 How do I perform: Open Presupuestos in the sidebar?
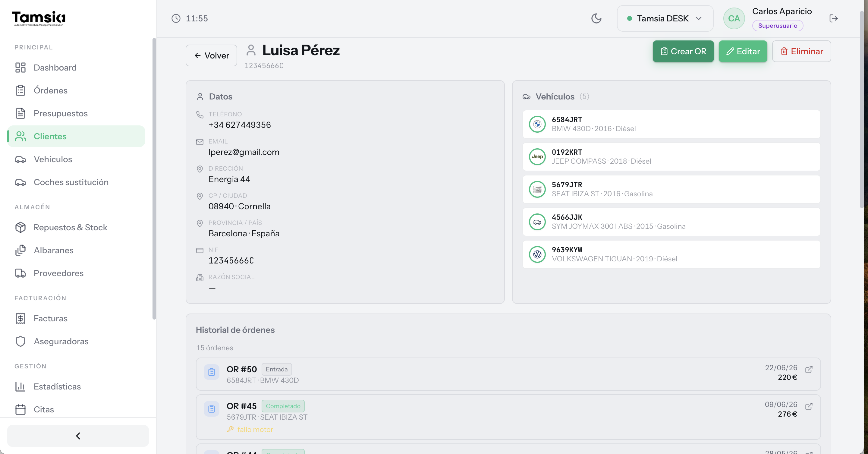pos(76,113)
